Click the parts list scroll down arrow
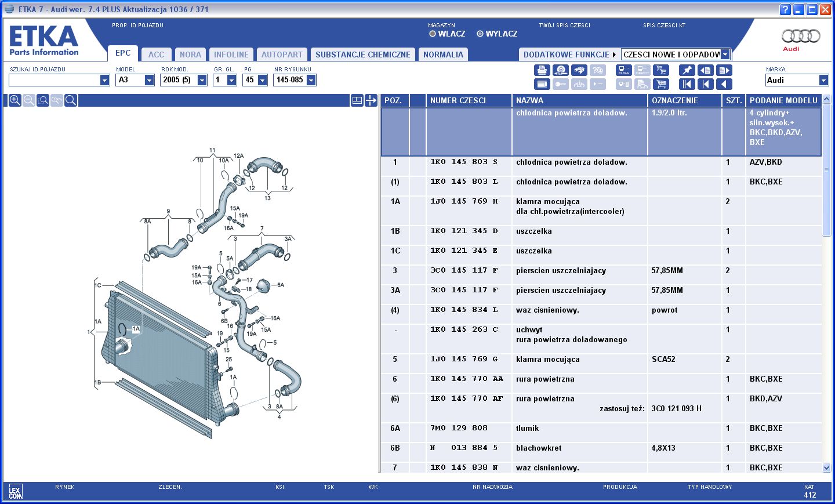This screenshot has width=835, height=504. click(x=827, y=467)
